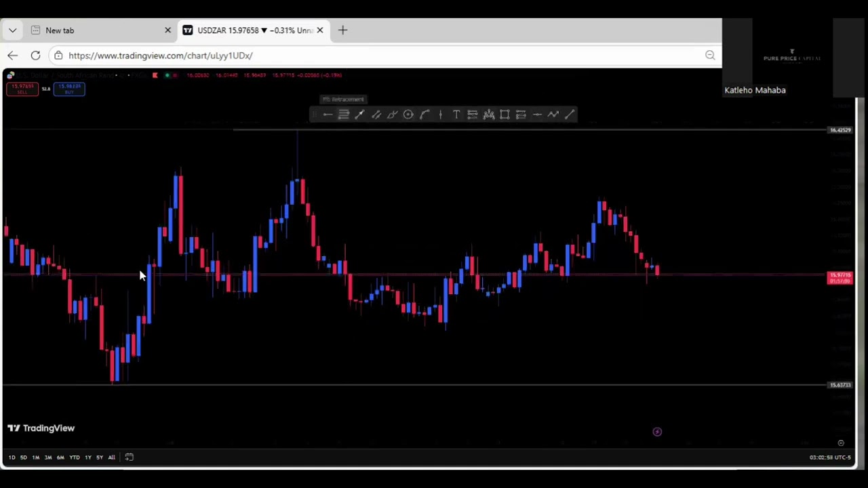Click the SELL price button

click(22, 89)
